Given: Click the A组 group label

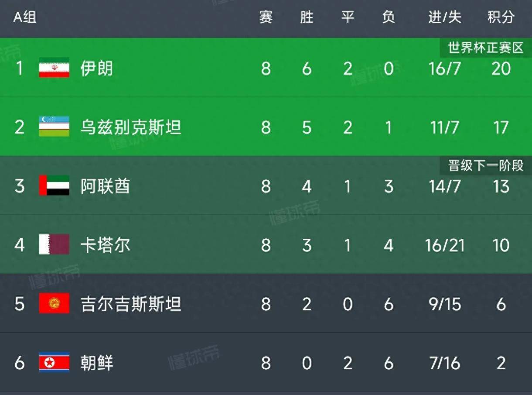Looking at the screenshot, I should 25,17.
